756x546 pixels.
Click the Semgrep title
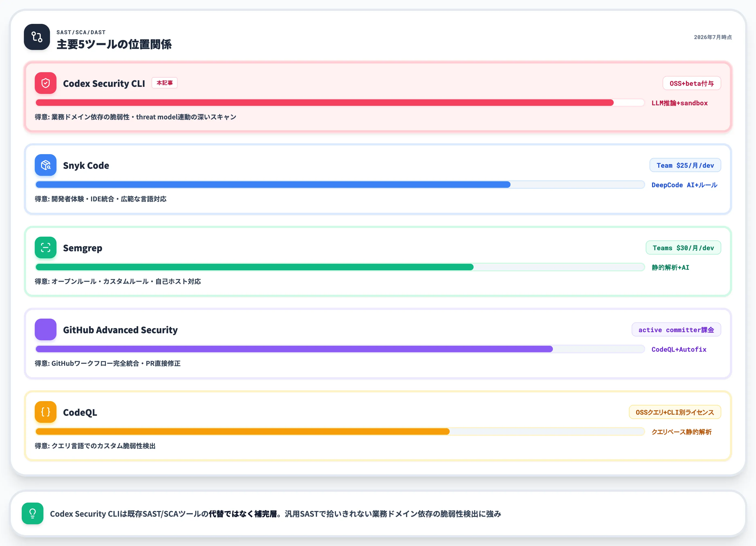click(x=83, y=248)
